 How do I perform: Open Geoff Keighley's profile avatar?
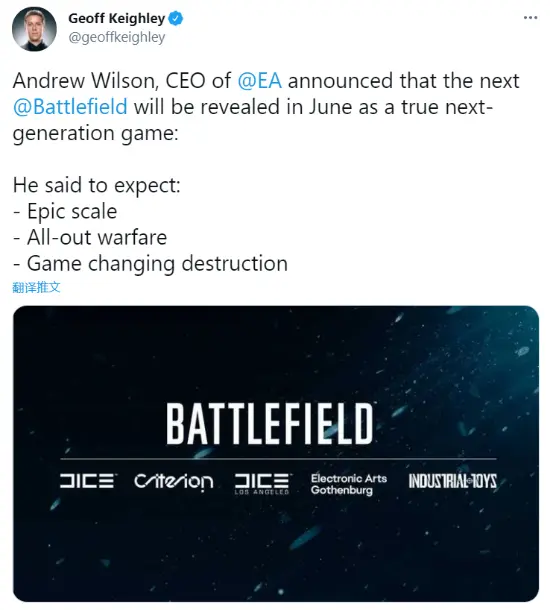tap(35, 29)
